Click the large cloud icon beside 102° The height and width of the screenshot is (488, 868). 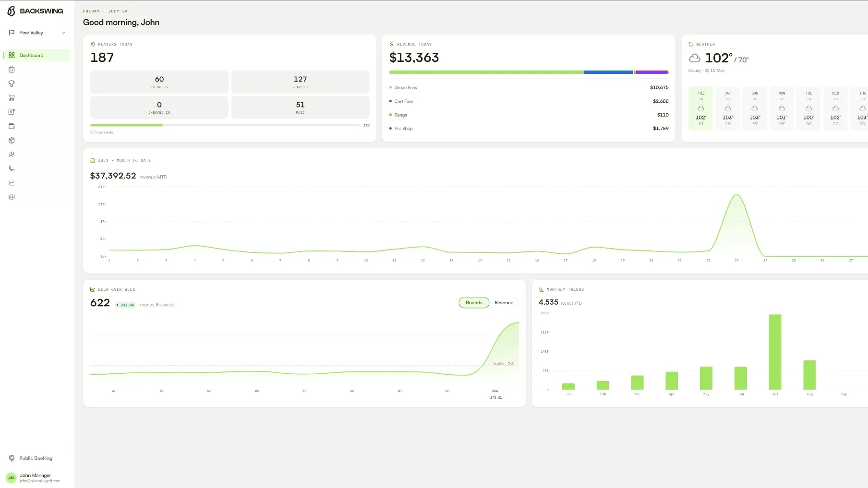(x=695, y=59)
